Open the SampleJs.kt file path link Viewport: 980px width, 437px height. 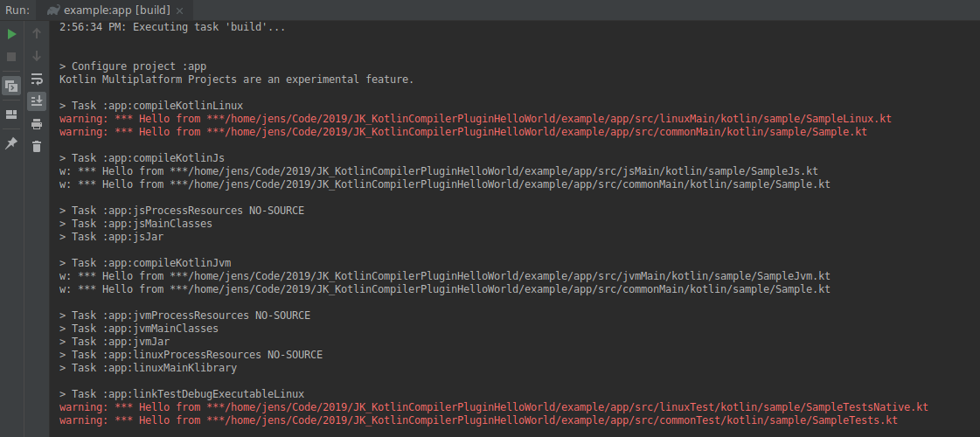(504, 171)
